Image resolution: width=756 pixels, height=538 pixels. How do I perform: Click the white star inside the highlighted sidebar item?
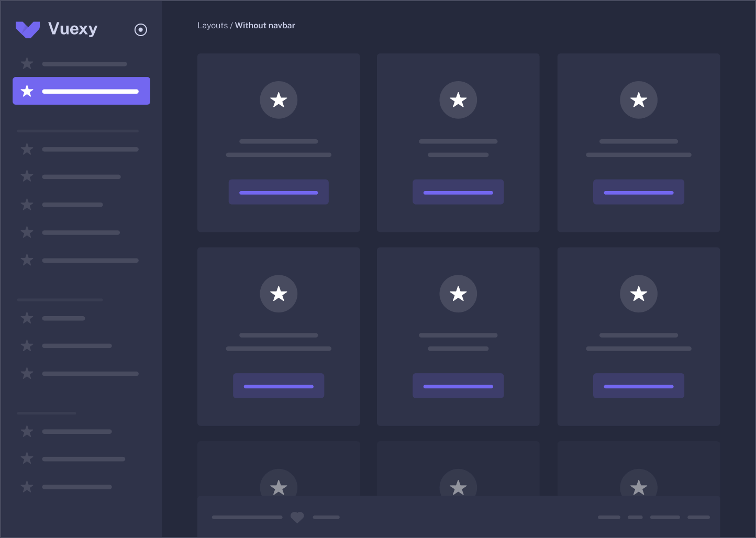pyautogui.click(x=27, y=91)
